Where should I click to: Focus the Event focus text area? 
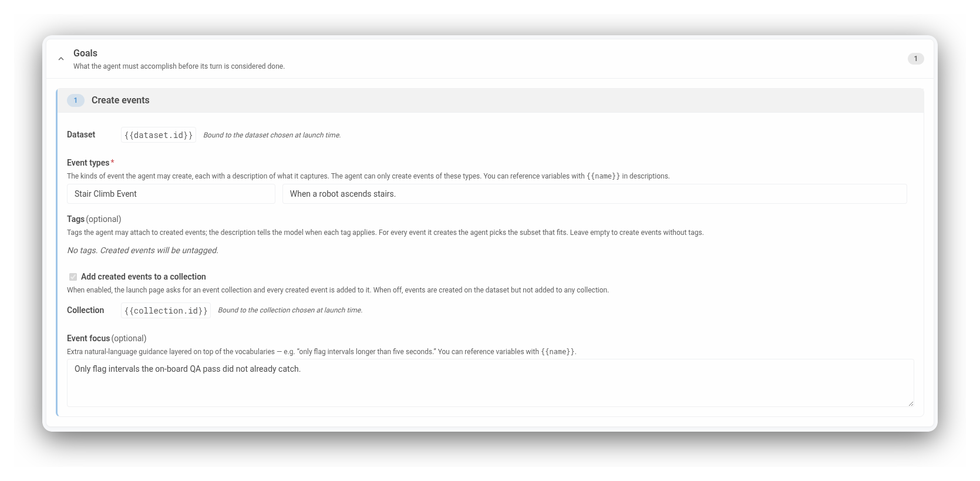(490, 383)
